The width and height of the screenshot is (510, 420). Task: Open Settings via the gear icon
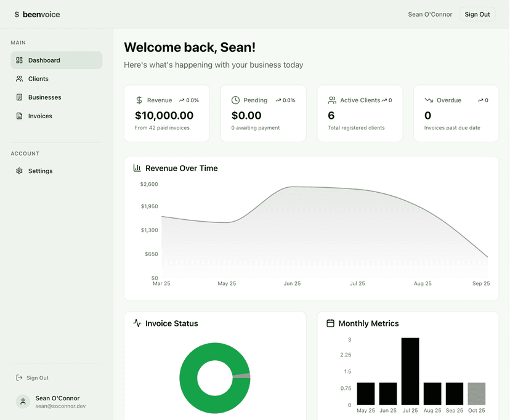pos(20,171)
